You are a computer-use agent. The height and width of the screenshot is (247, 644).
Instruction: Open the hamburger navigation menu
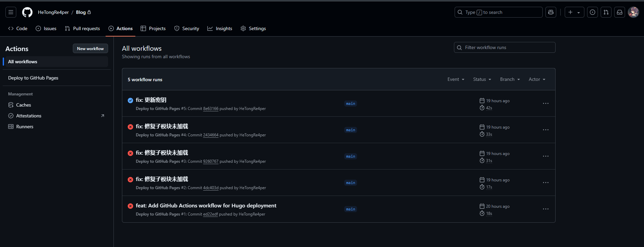coord(11,12)
